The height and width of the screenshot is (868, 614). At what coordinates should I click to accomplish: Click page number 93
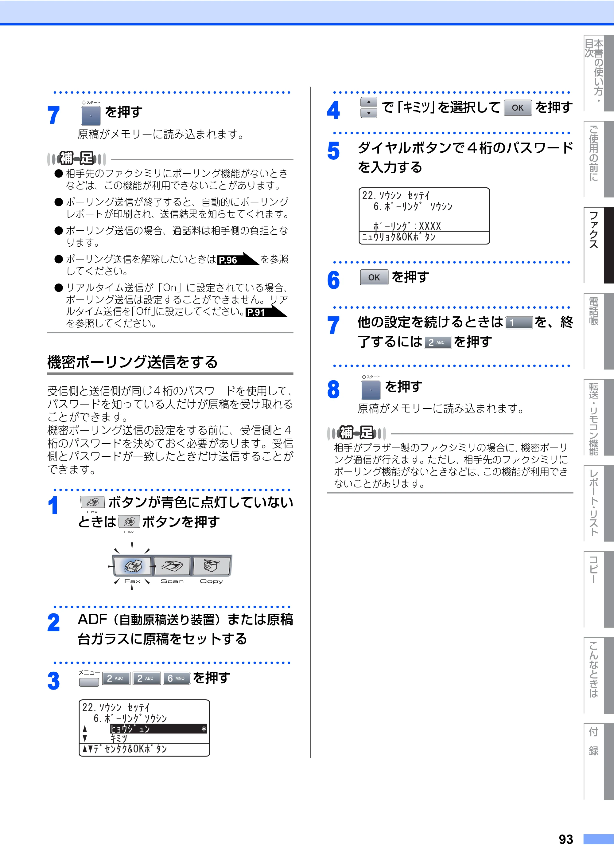tap(566, 839)
